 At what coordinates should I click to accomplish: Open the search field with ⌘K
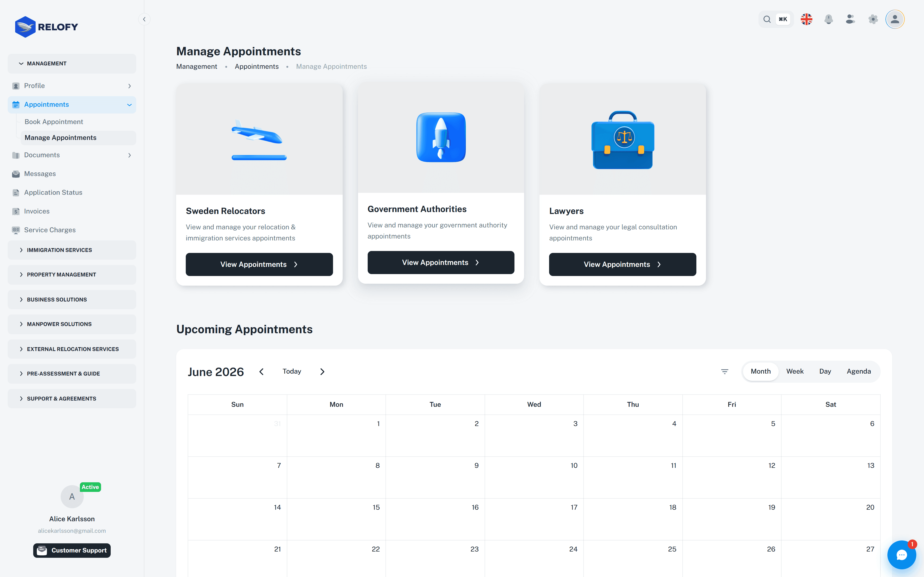(x=776, y=19)
